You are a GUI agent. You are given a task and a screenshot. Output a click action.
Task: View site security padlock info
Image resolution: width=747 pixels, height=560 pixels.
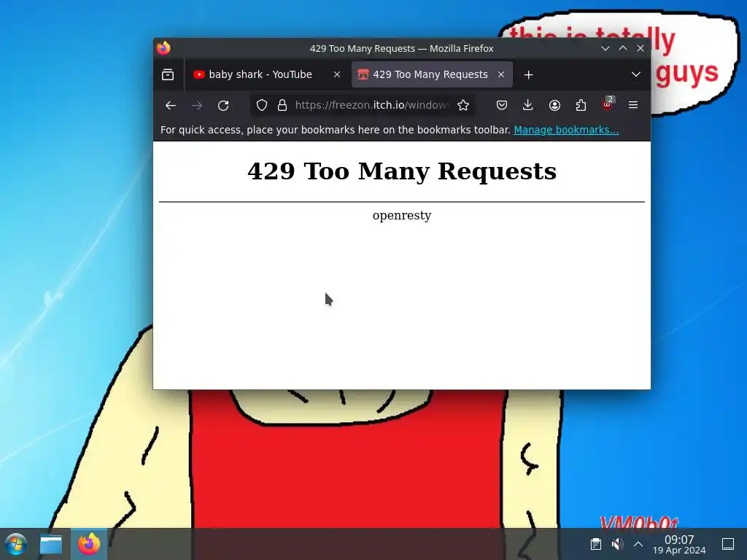pos(282,105)
